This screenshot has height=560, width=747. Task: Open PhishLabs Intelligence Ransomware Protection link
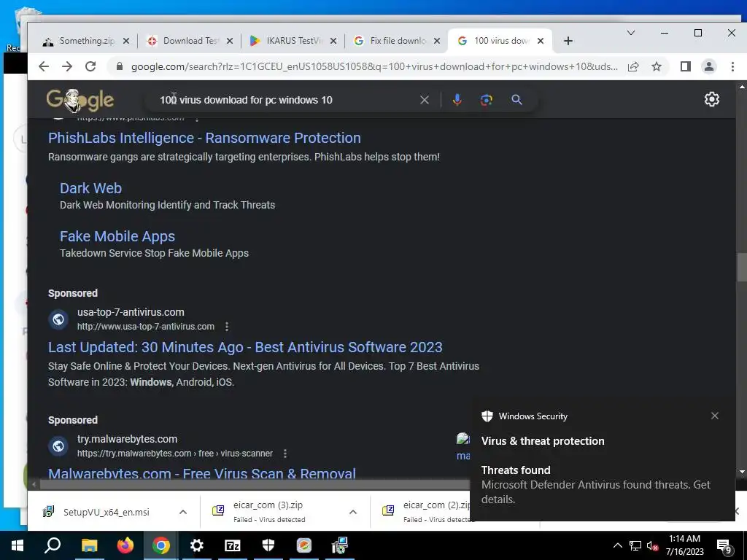point(204,138)
